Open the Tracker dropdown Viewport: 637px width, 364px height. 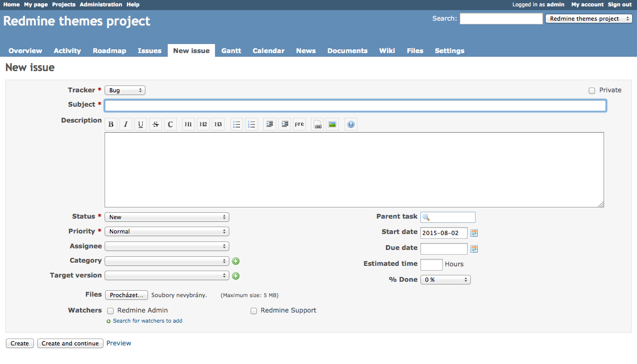[x=125, y=90]
